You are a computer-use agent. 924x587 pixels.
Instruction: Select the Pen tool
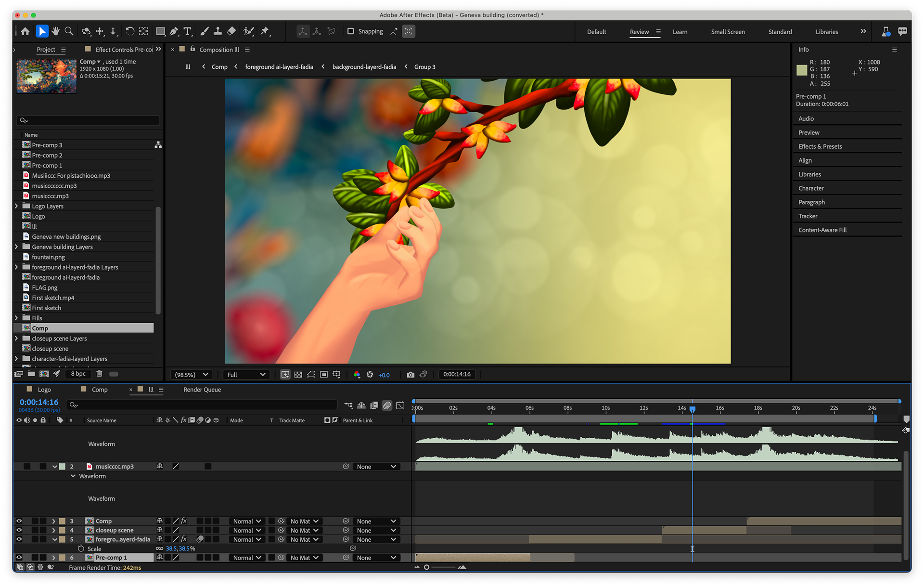174,31
